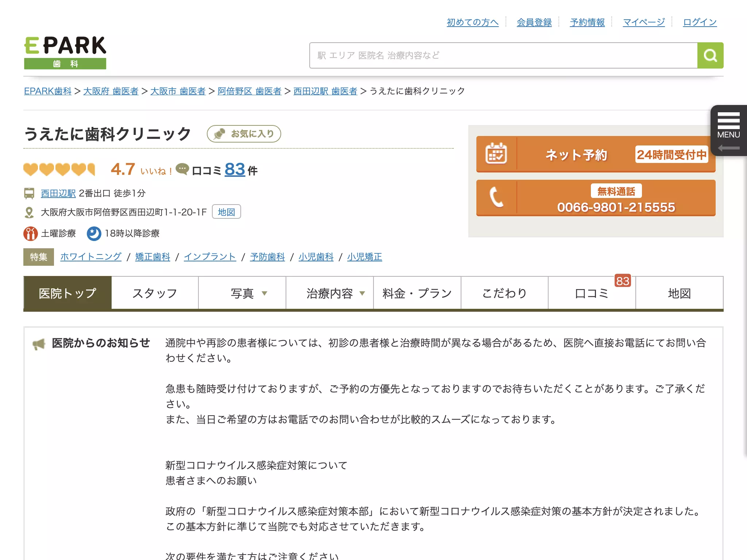Open the 矯正歯科 feature link
Viewport: 747px width, 560px height.
153,257
